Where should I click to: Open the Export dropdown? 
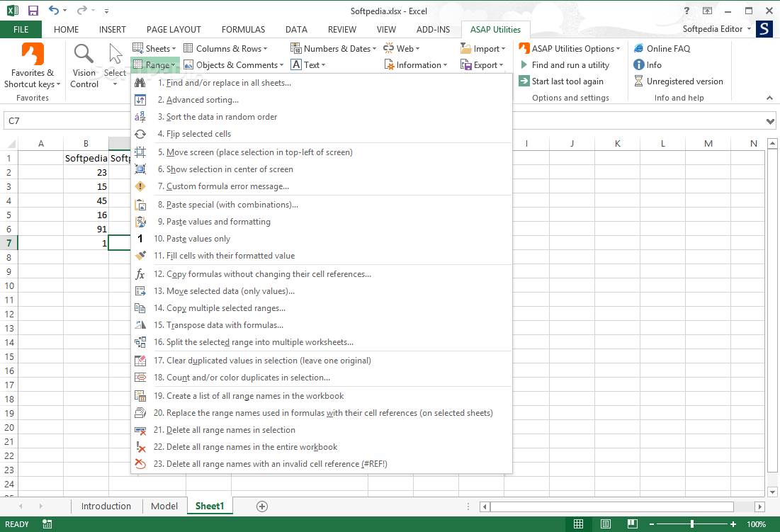pos(482,64)
